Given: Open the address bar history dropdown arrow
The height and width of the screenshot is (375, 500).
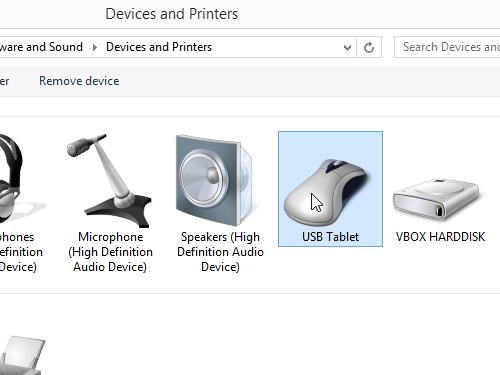Looking at the screenshot, I should click(x=347, y=47).
